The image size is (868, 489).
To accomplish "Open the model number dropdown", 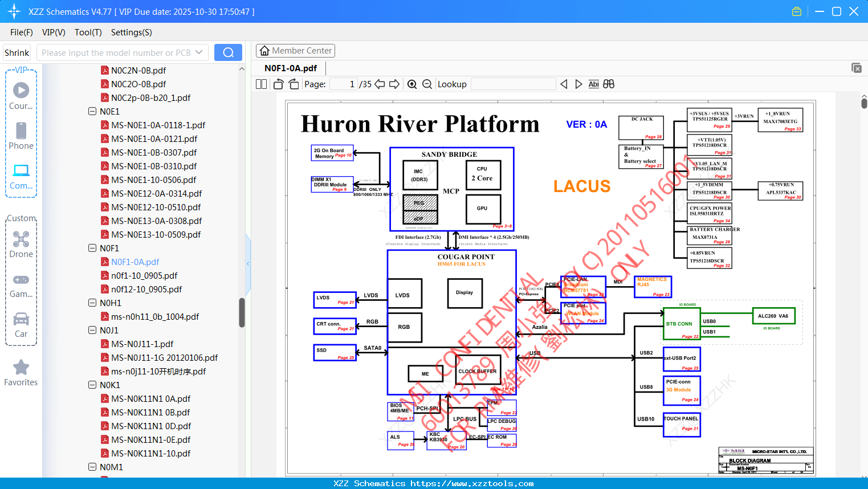I will 199,52.
